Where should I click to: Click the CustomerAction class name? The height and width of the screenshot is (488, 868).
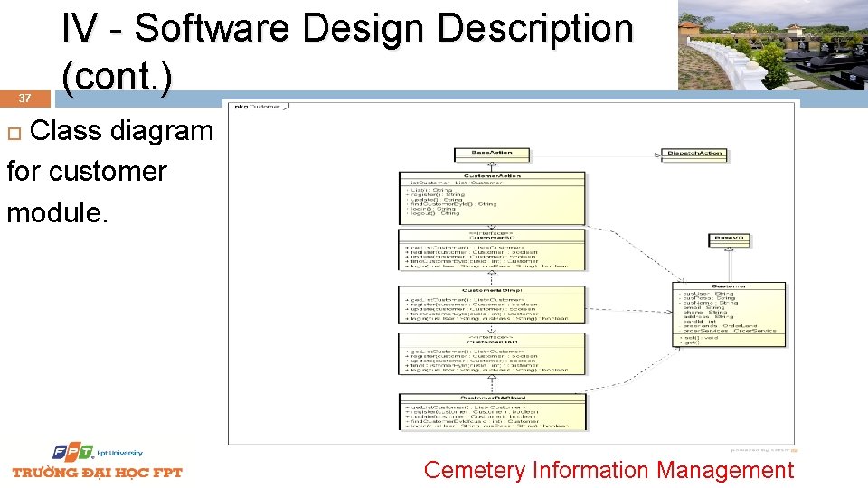(492, 175)
